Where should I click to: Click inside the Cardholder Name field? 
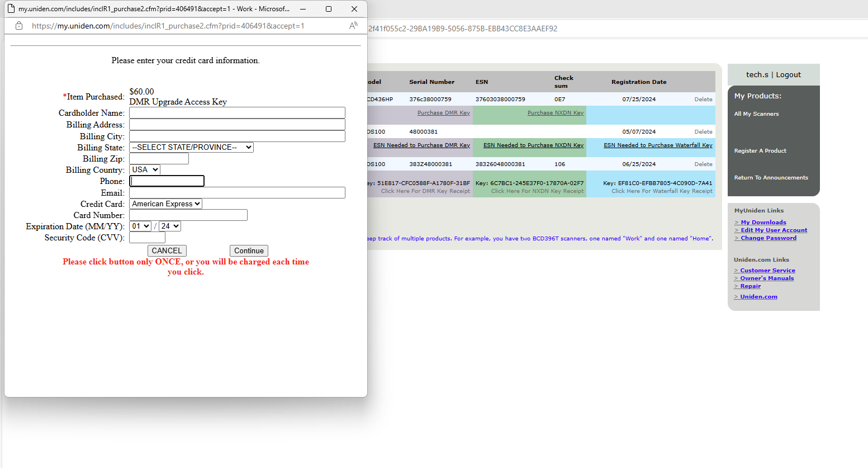(x=236, y=112)
